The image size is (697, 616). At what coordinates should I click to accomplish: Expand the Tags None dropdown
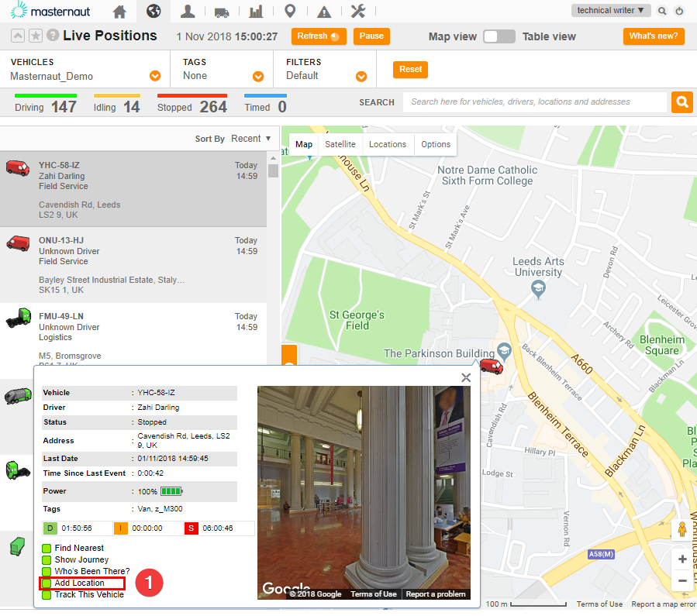(x=258, y=77)
